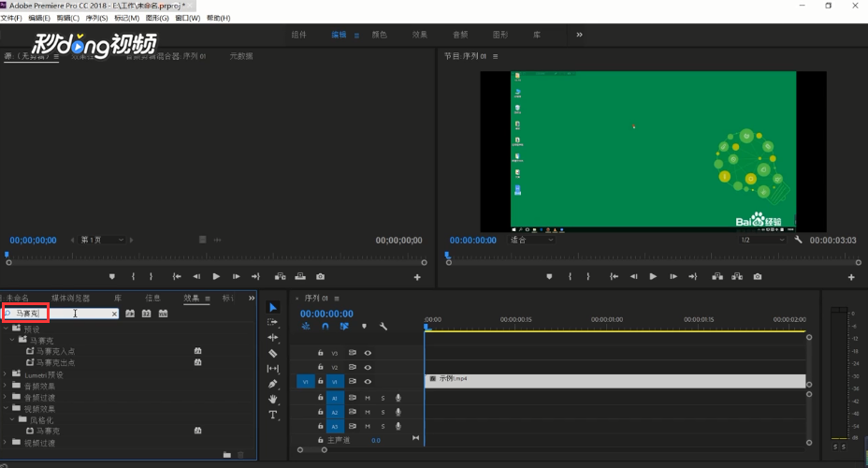This screenshot has height=468, width=868.
Task: Switch to the 效果 workspace tab
Action: click(420, 35)
